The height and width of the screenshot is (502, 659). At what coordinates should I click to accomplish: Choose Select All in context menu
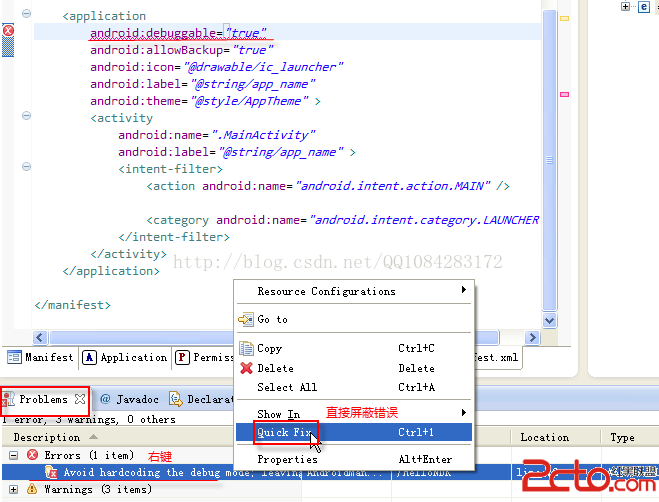click(x=353, y=387)
